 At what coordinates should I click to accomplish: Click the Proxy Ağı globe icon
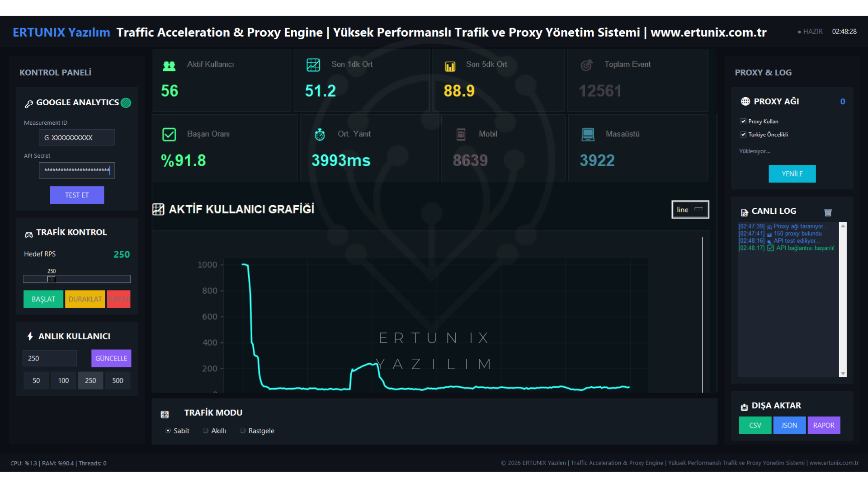(745, 102)
